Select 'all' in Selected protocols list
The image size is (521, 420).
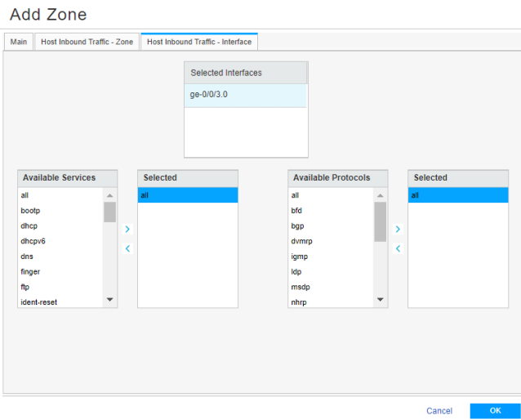pyautogui.click(x=457, y=195)
